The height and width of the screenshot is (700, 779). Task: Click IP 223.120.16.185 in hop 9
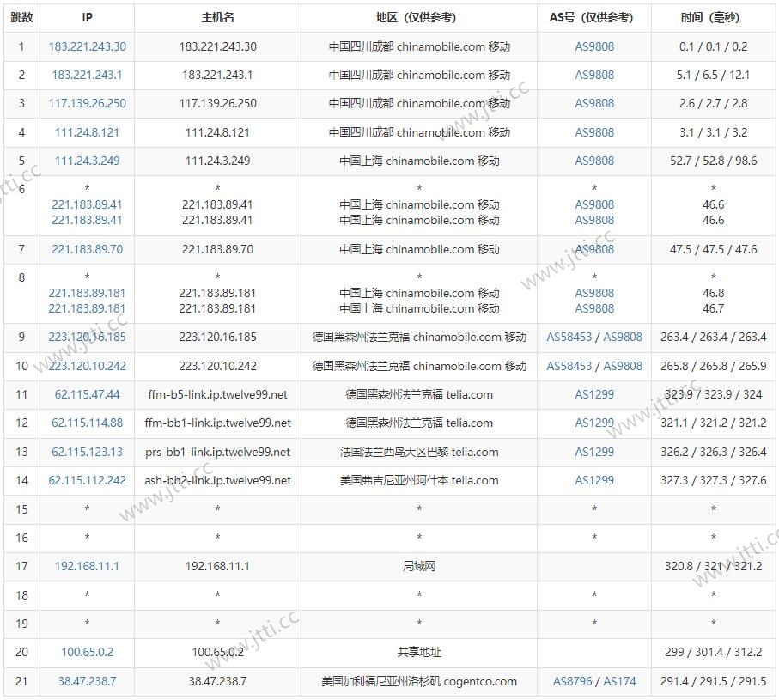pyautogui.click(x=87, y=337)
